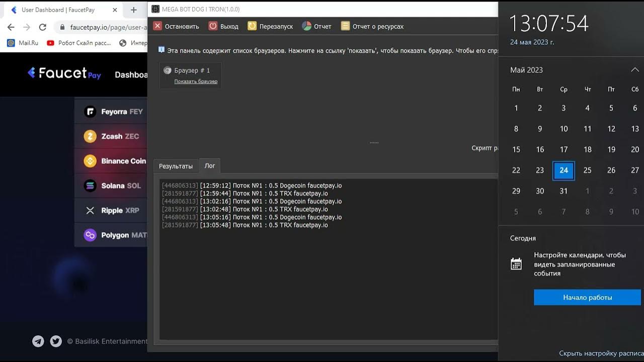Image resolution: width=644 pixels, height=362 pixels.
Task: Click the Браузер # 1 chrome icon
Action: tap(168, 70)
